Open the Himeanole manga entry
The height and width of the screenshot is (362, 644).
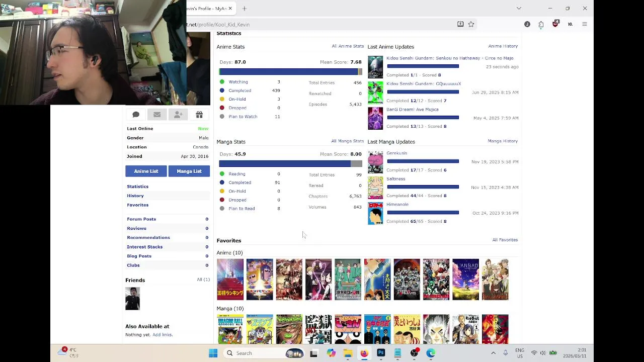tap(397, 205)
